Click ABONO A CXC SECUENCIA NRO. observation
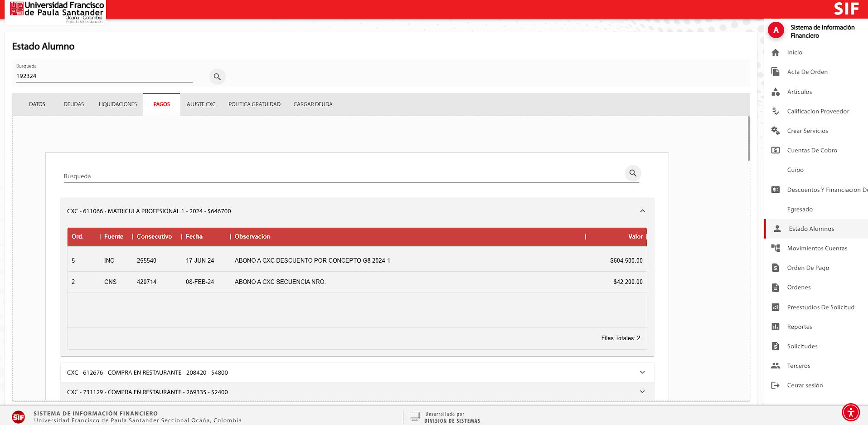Screen dimensions: 868x425 280,282
